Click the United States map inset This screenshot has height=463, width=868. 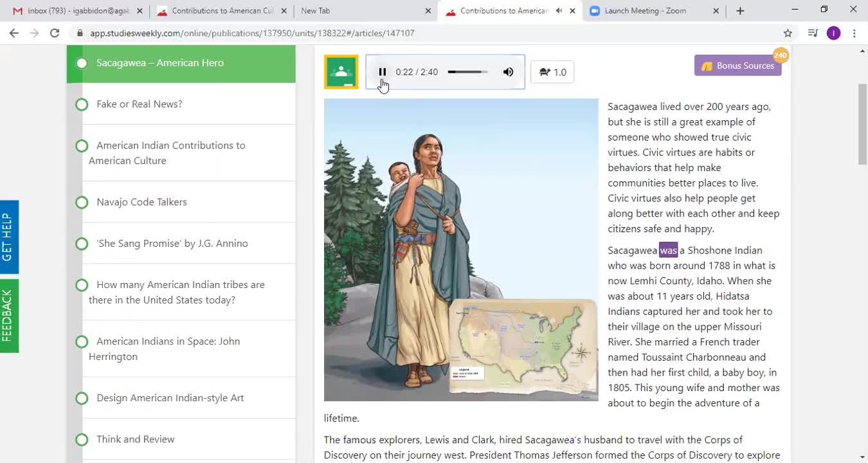523,345
